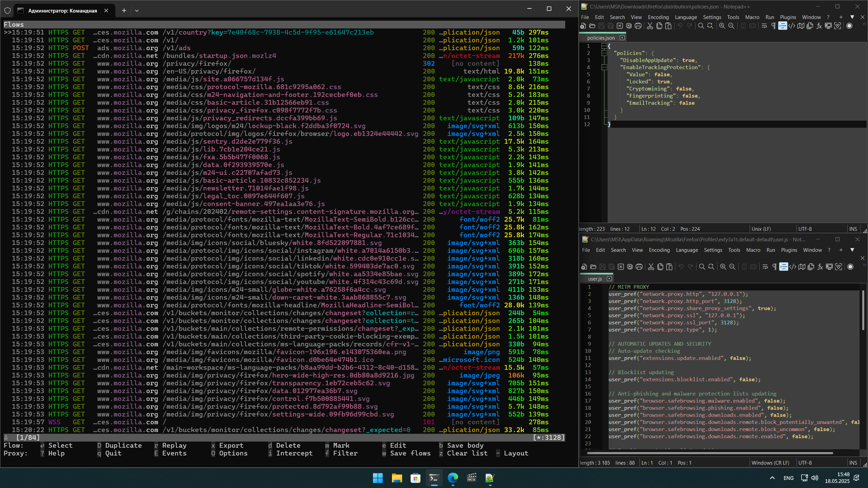This screenshot has height=488, width=868.
Task: Collapse EnableTrackingProtection fold marker on line 4
Action: click(x=604, y=67)
